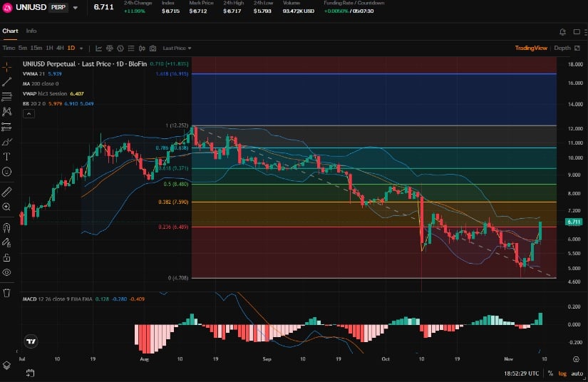
Task: Select the 15m timeframe
Action: pyautogui.click(x=36, y=48)
